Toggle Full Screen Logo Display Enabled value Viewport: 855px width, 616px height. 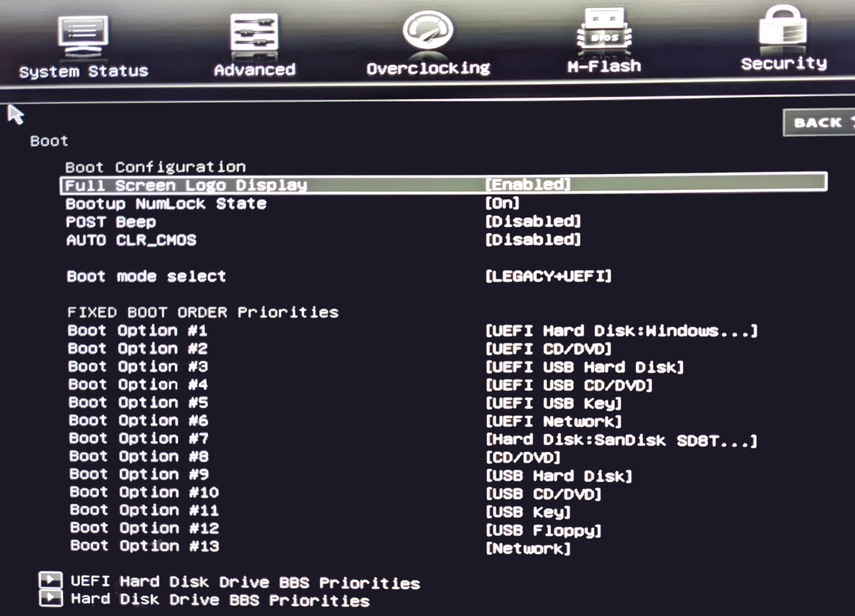pos(528,184)
